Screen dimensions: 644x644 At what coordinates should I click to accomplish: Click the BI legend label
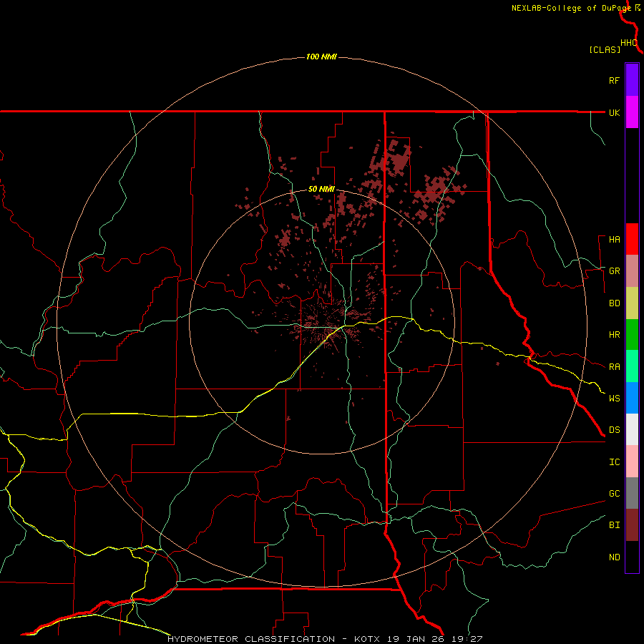coord(615,525)
